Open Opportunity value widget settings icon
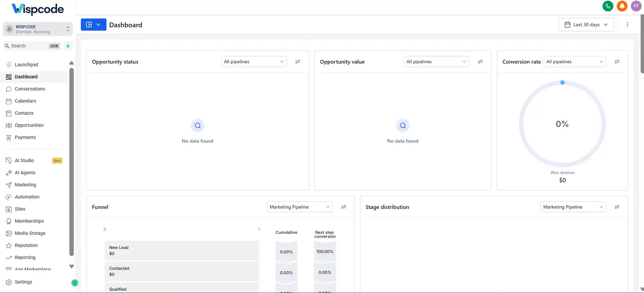 480,62
